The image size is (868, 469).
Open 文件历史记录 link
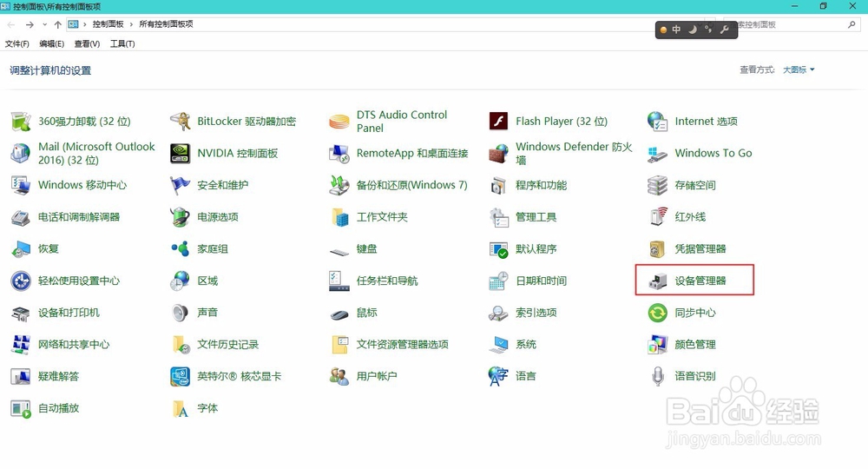(x=228, y=345)
